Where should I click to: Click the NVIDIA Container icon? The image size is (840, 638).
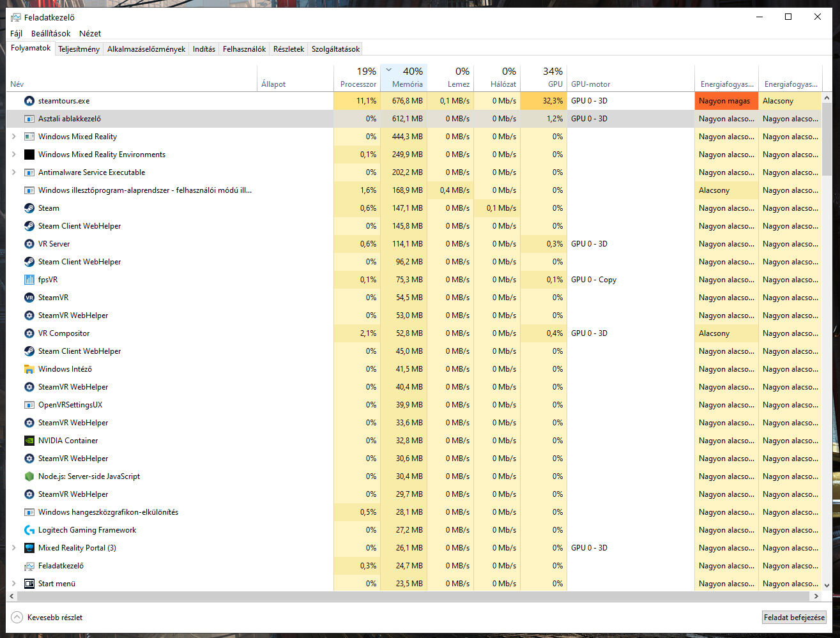[29, 441]
